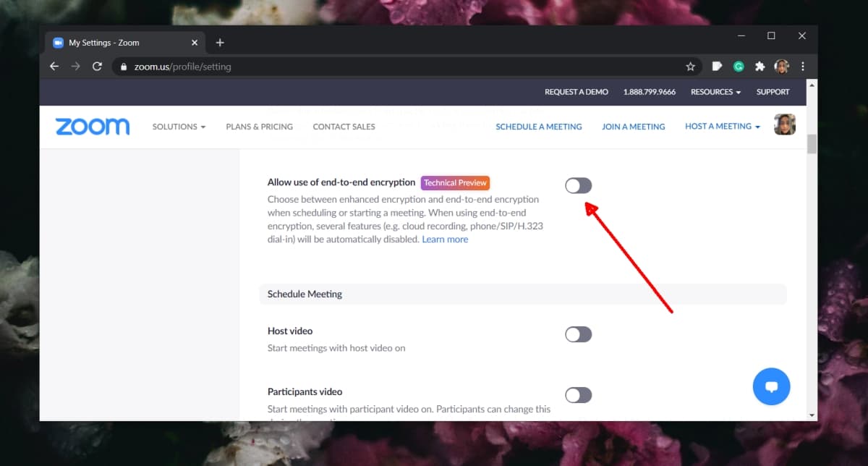
Task: Reload the Zoom settings page
Action: (97, 67)
